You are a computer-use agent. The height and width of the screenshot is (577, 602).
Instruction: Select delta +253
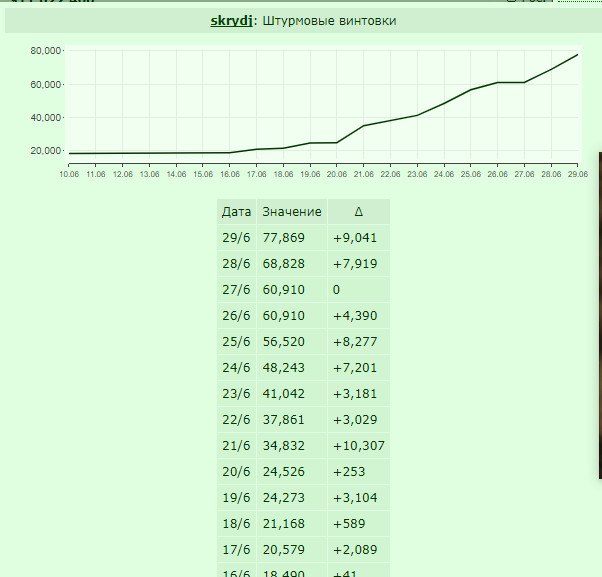pos(359,471)
